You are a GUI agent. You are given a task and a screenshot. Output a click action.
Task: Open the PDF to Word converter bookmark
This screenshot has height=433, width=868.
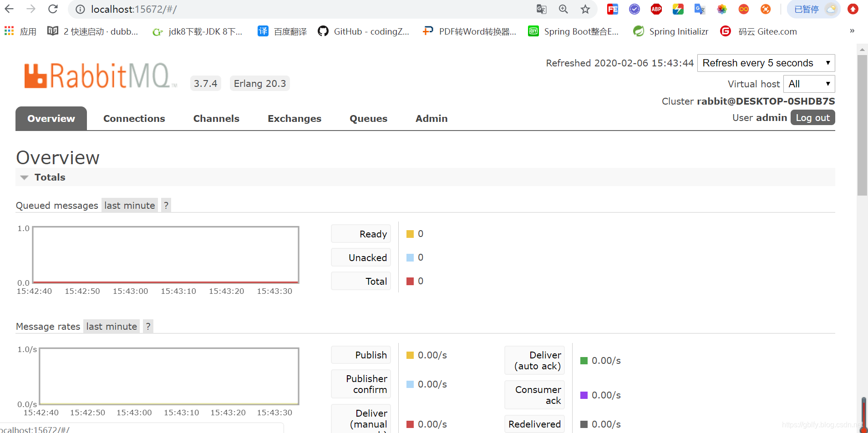[469, 31]
